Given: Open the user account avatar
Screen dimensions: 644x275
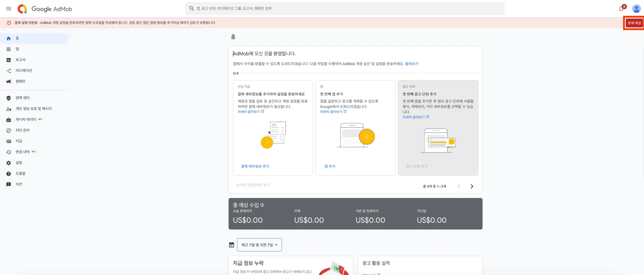Looking at the screenshot, I should 636,9.
